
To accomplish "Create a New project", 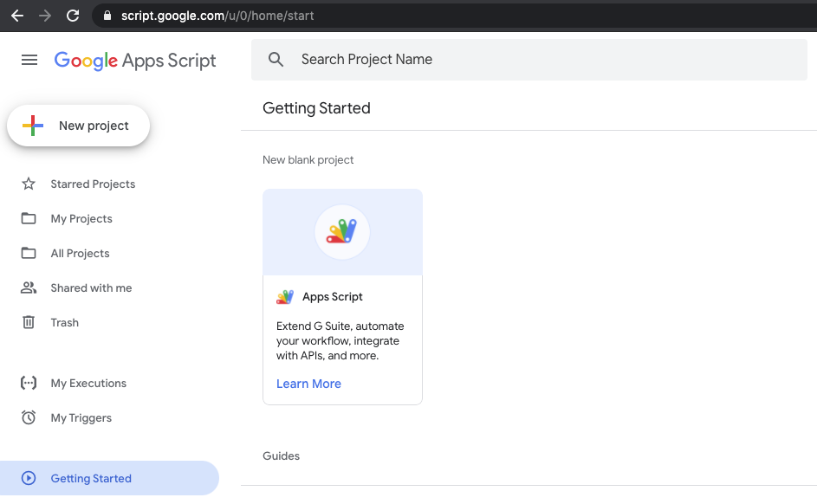I will point(79,126).
